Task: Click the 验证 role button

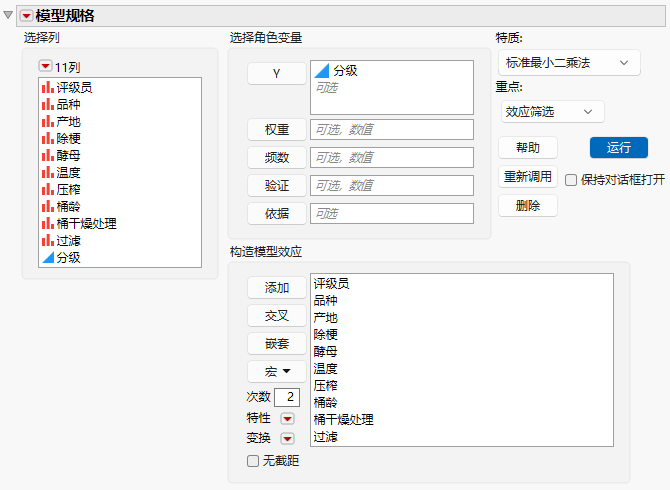Action: tap(277, 185)
